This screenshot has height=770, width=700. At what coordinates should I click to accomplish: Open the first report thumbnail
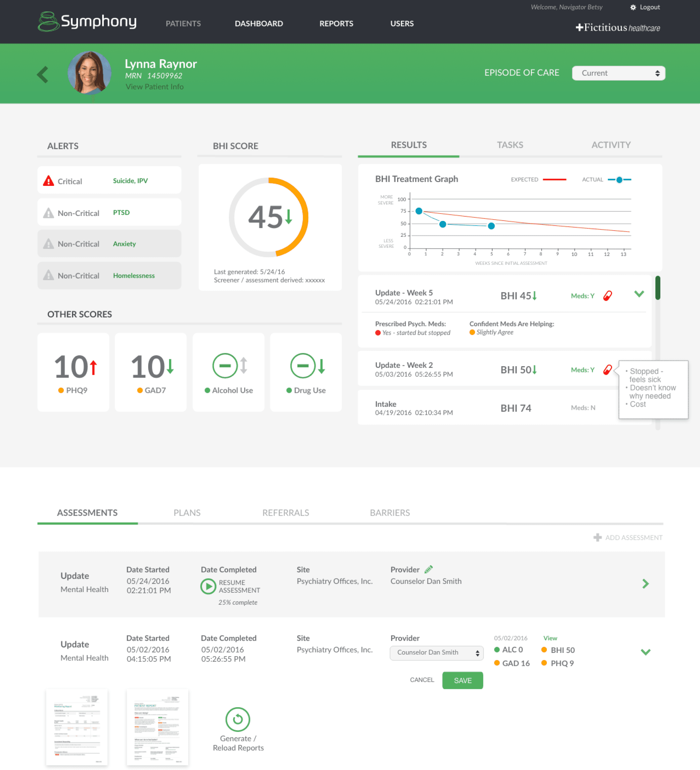coord(77,727)
